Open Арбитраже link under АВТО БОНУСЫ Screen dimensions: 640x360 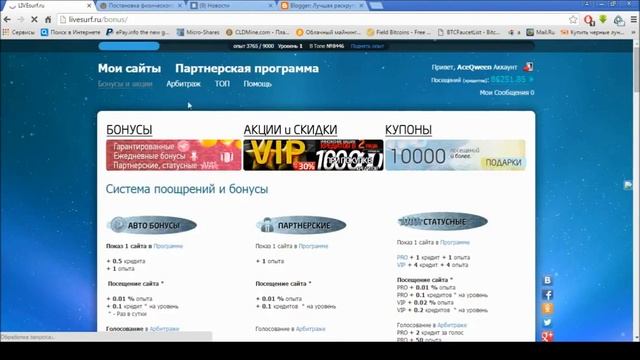(x=164, y=329)
